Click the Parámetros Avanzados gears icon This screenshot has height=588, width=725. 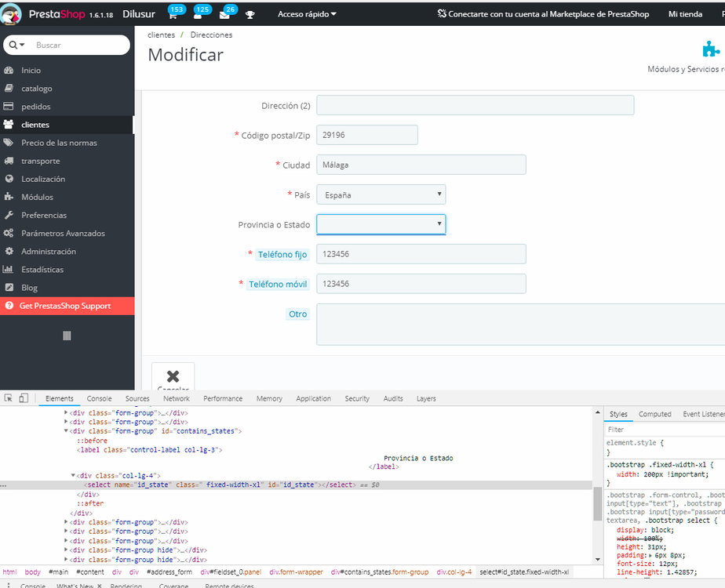coord(9,234)
